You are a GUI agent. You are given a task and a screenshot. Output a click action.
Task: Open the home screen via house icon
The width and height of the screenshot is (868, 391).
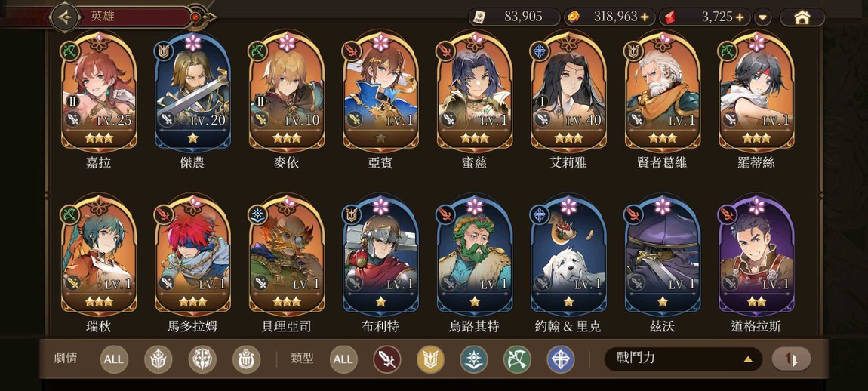point(802,17)
